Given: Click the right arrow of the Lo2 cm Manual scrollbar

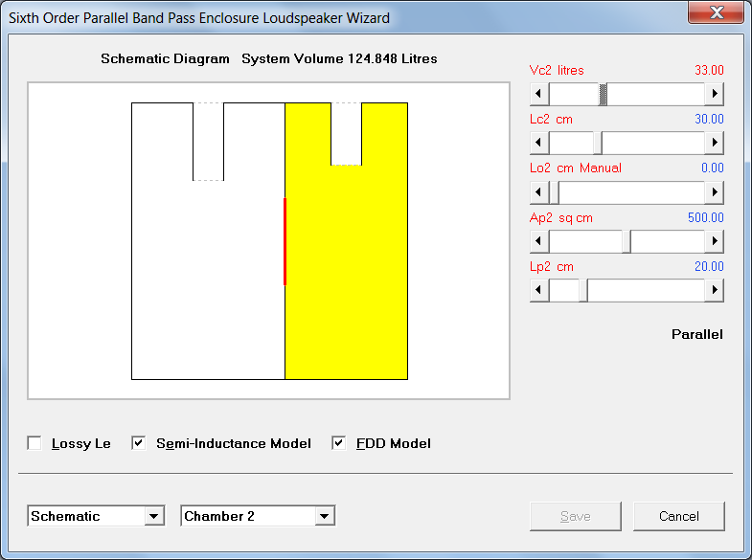Looking at the screenshot, I should [714, 192].
